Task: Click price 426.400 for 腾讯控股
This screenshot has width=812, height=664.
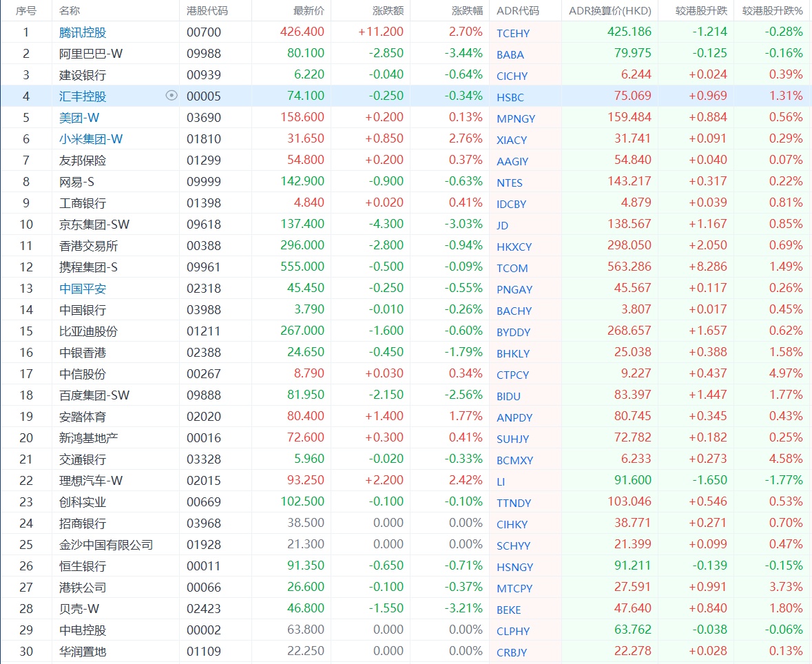Action: tap(302, 32)
